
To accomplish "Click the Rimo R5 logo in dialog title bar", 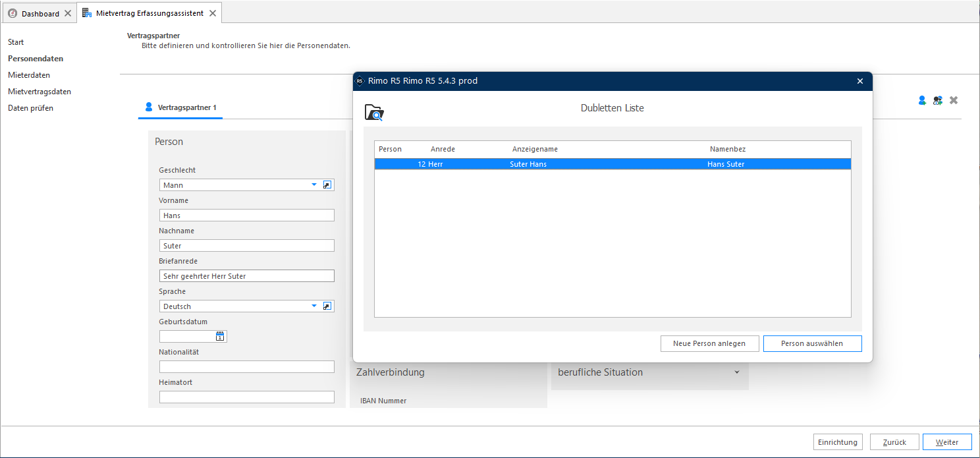I will coord(360,81).
